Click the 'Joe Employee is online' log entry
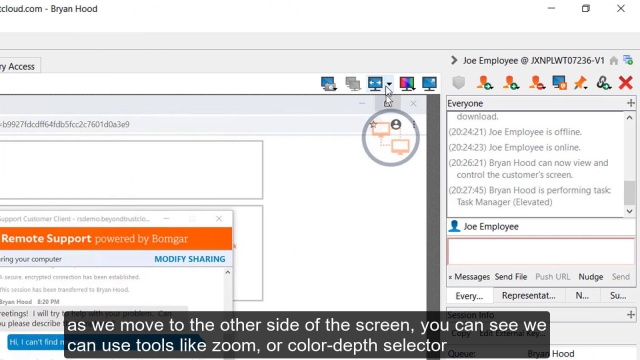 [514, 147]
